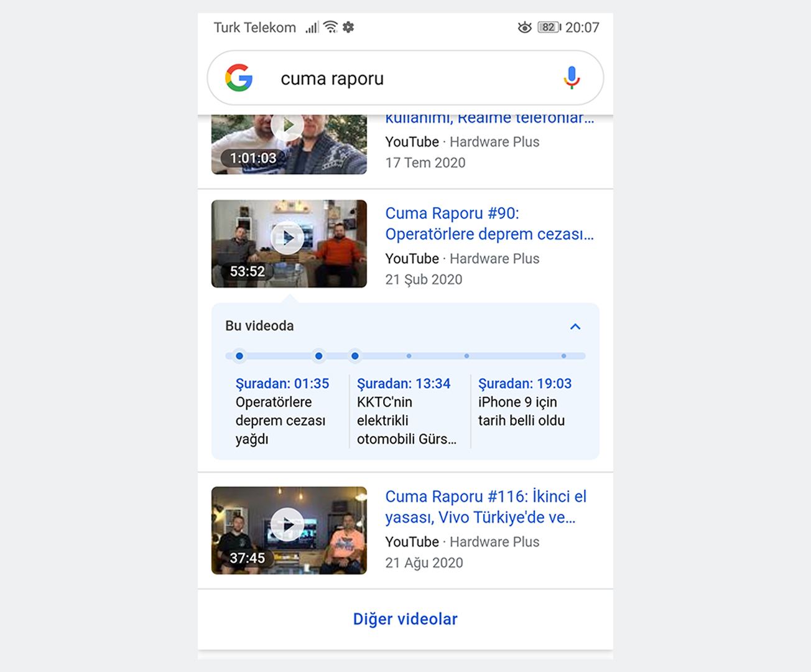Tap Operatörlere deprem cezası yağdı description

coord(280,421)
